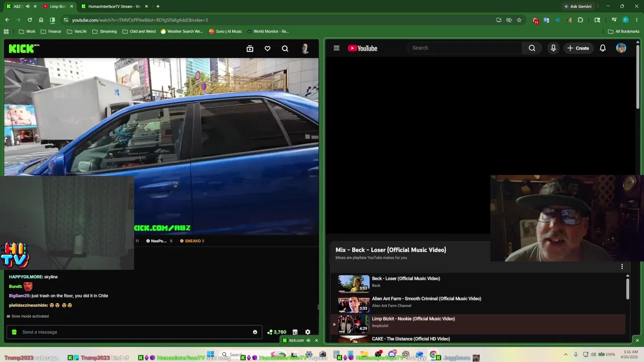Viewport: 644px width, 362px height.
Task: Open Kick search icon
Action: tap(285, 48)
